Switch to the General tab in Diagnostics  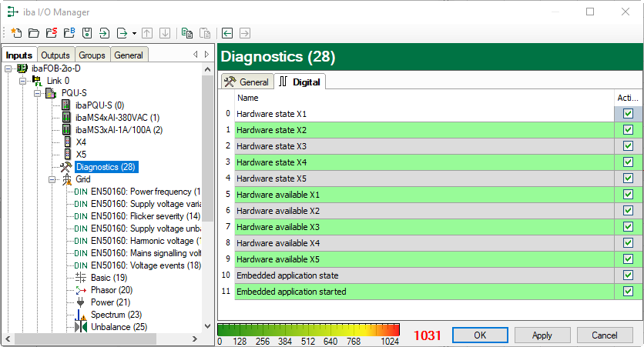(247, 82)
